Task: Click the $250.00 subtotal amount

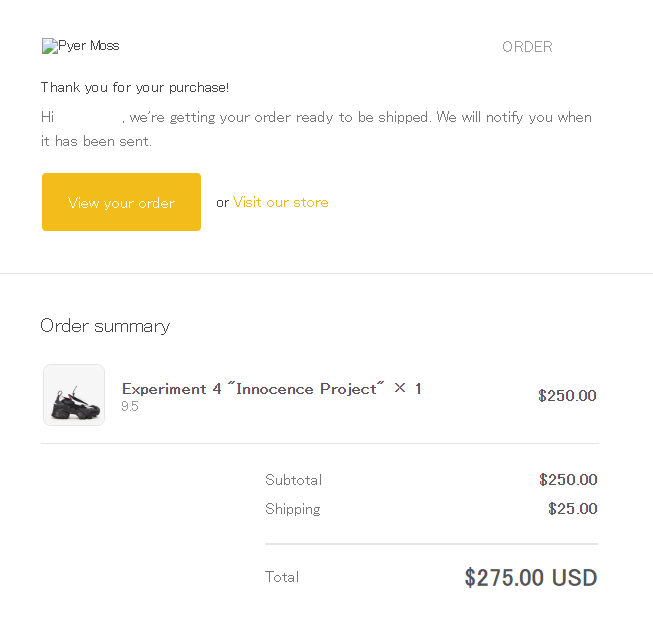Action: point(568,480)
